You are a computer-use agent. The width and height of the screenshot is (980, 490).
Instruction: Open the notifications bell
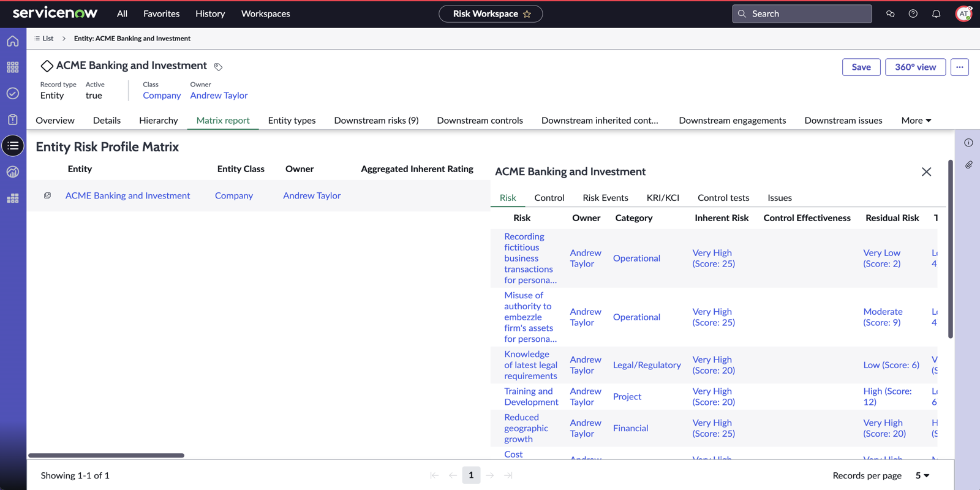936,13
